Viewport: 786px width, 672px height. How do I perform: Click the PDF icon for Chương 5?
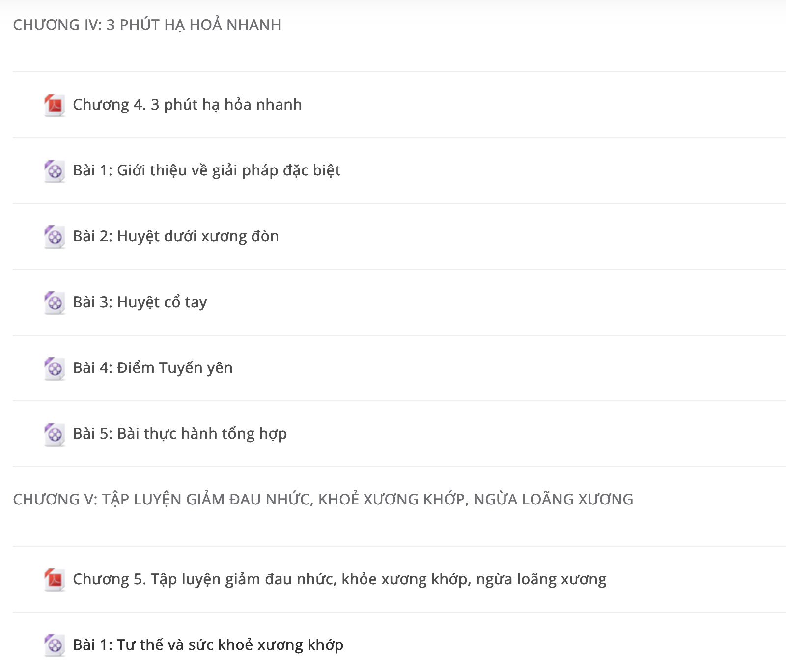55,580
